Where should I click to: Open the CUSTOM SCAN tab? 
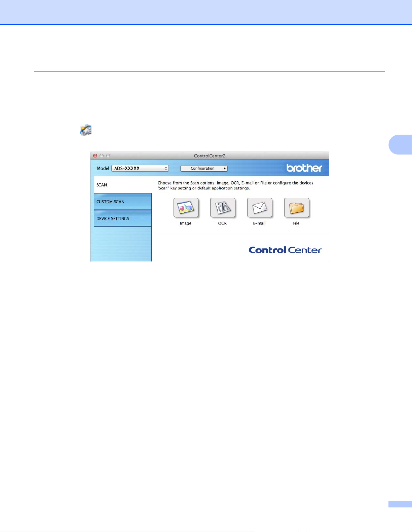click(x=123, y=202)
